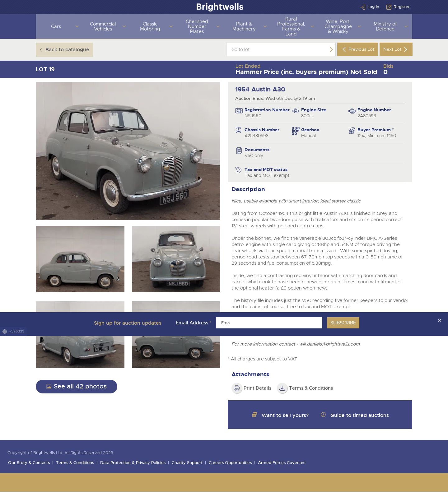The width and height of the screenshot is (448, 492).
Task: Expand the Cars menu chevron
Action: (77, 26)
